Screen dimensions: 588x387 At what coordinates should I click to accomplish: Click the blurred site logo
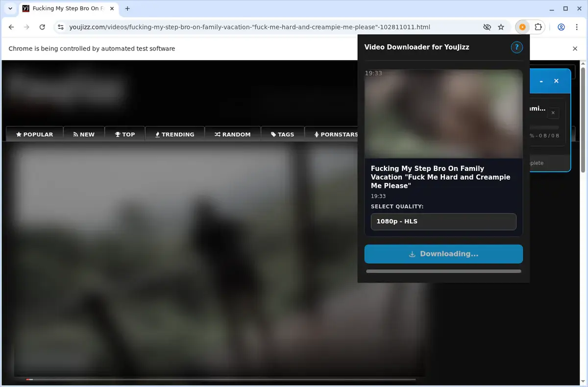[66, 90]
